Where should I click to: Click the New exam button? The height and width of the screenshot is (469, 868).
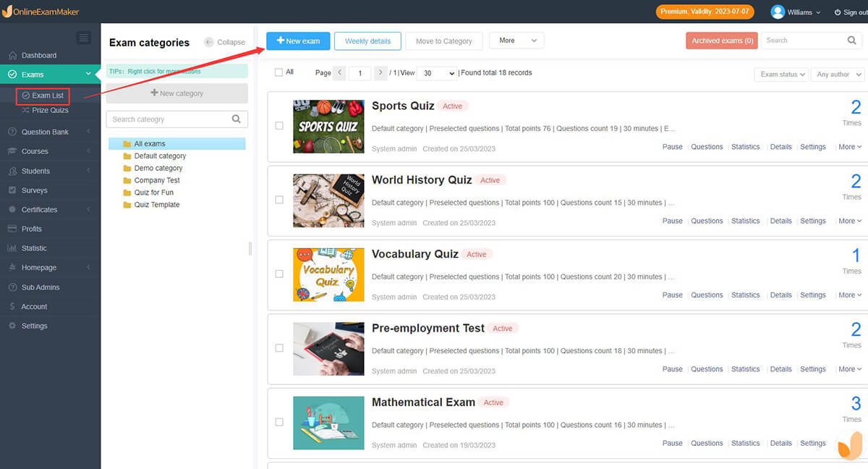click(x=298, y=41)
